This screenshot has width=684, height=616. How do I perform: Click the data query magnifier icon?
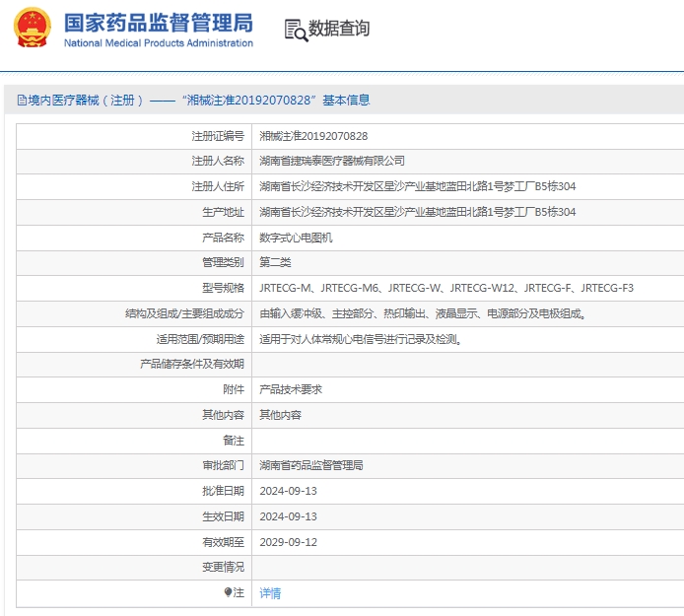[296, 31]
